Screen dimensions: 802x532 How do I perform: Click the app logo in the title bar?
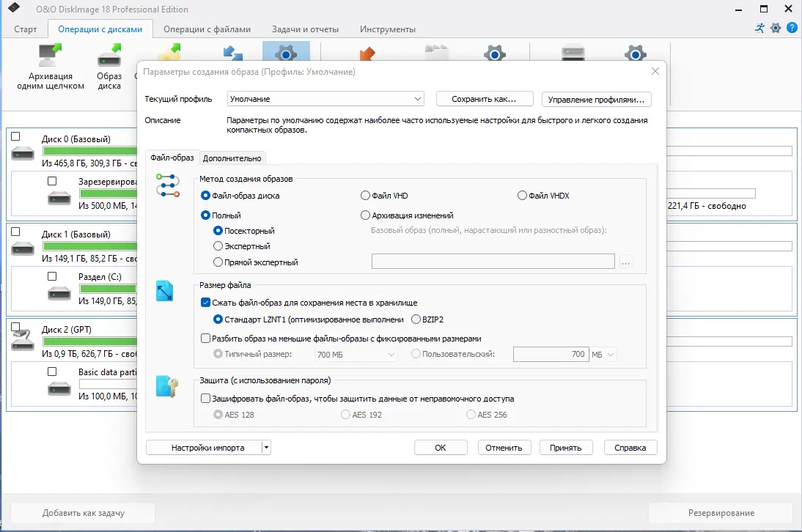click(x=14, y=7)
